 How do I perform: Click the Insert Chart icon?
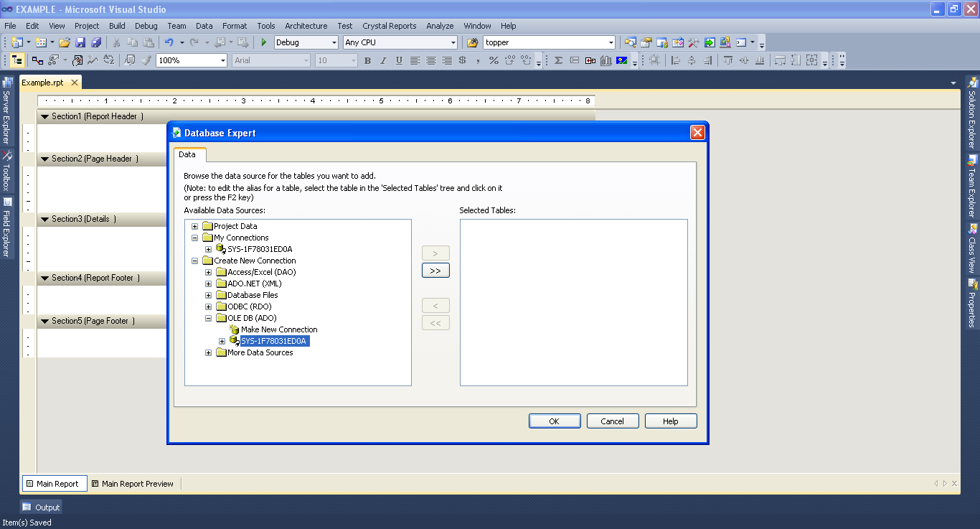tap(606, 61)
